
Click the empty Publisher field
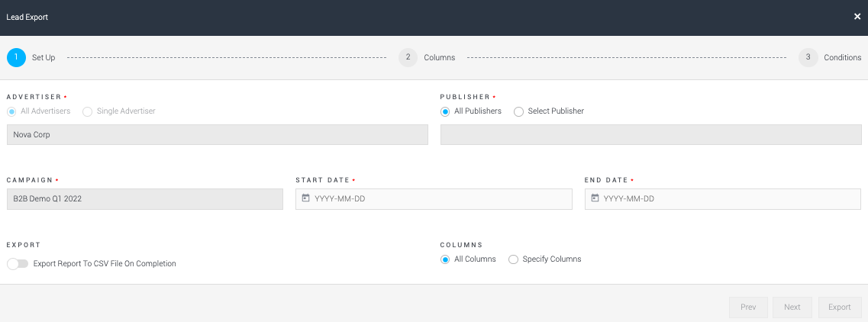(x=651, y=134)
